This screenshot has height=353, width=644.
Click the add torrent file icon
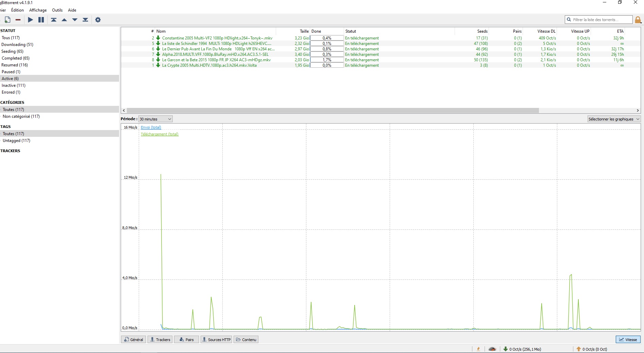point(7,20)
